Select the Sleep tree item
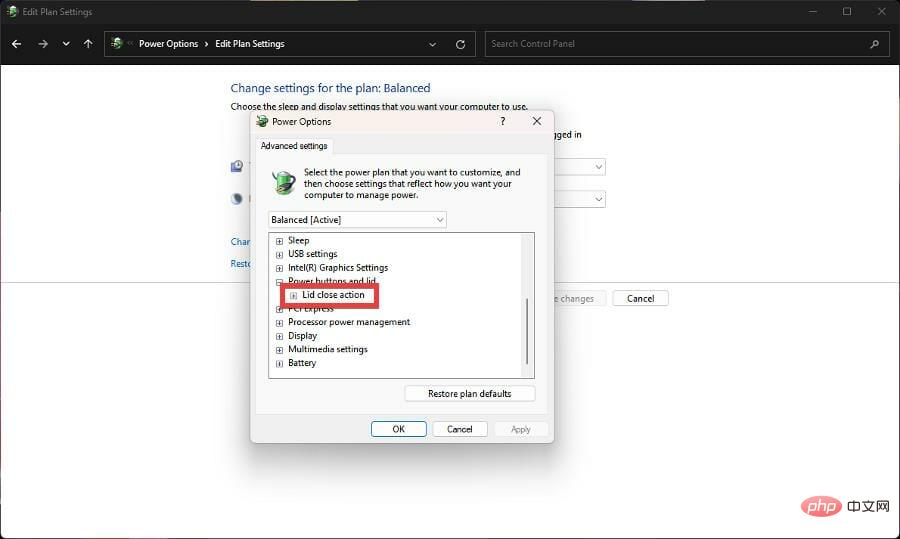This screenshot has height=539, width=900. coord(298,241)
